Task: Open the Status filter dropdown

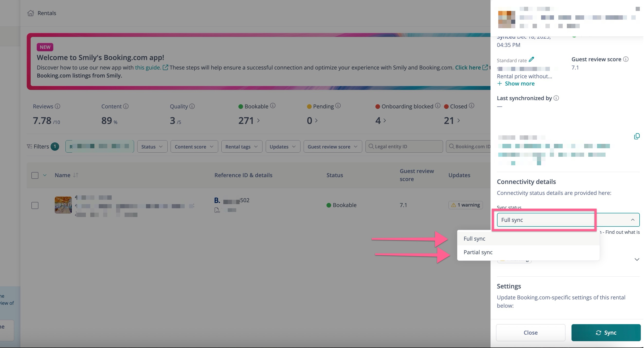Action: click(x=152, y=147)
